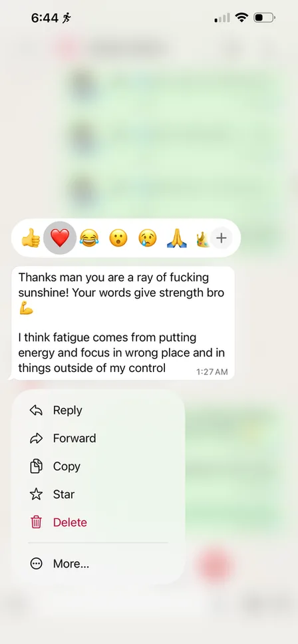Tap the battery indicator in status bar

click(264, 18)
